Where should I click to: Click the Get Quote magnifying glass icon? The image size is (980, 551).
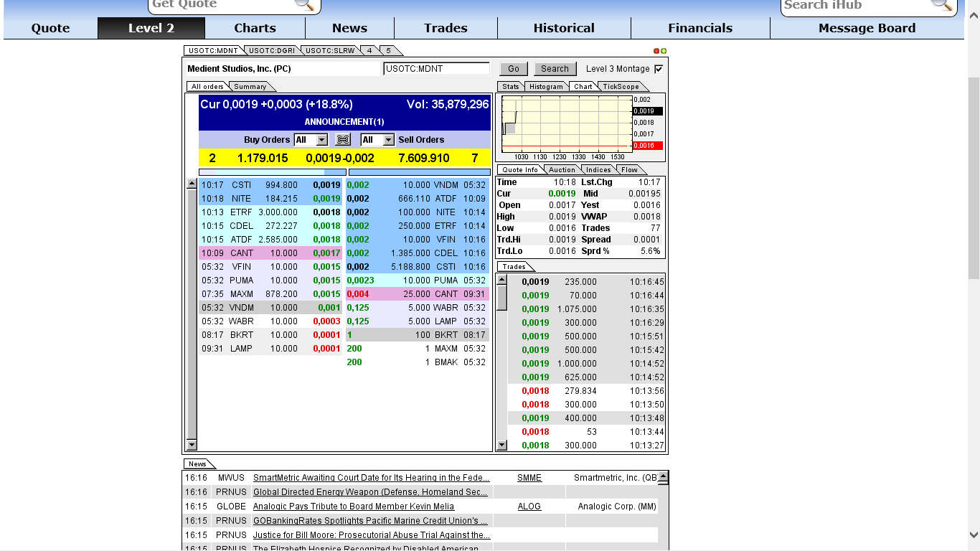point(304,4)
